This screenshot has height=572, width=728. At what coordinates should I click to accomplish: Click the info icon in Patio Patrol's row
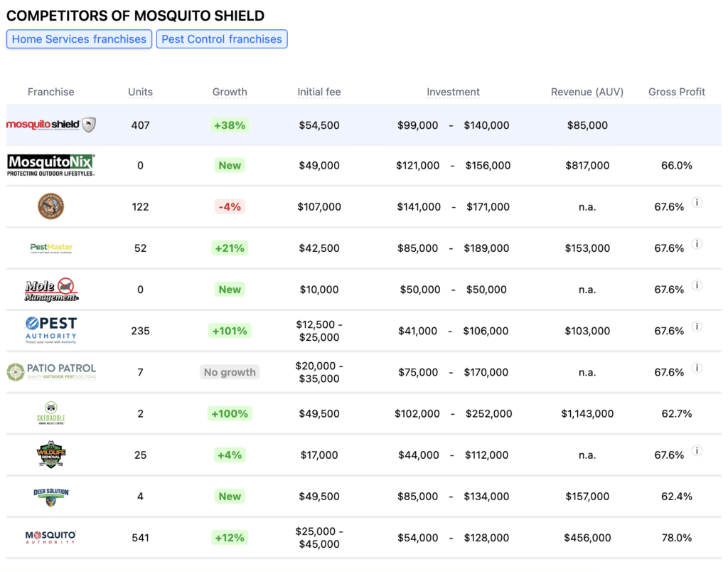pyautogui.click(x=697, y=368)
